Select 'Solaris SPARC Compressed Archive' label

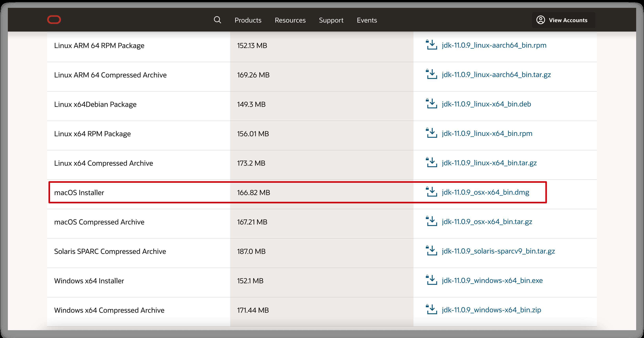[x=110, y=251]
